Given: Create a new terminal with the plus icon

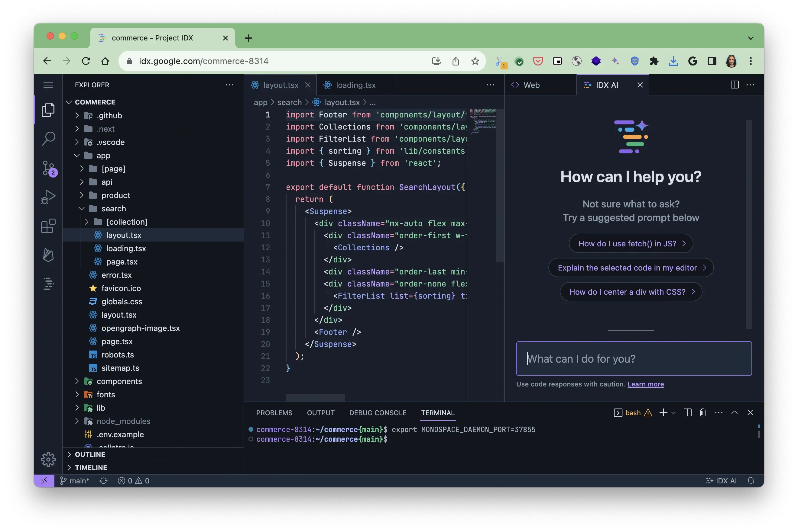Looking at the screenshot, I should [663, 412].
